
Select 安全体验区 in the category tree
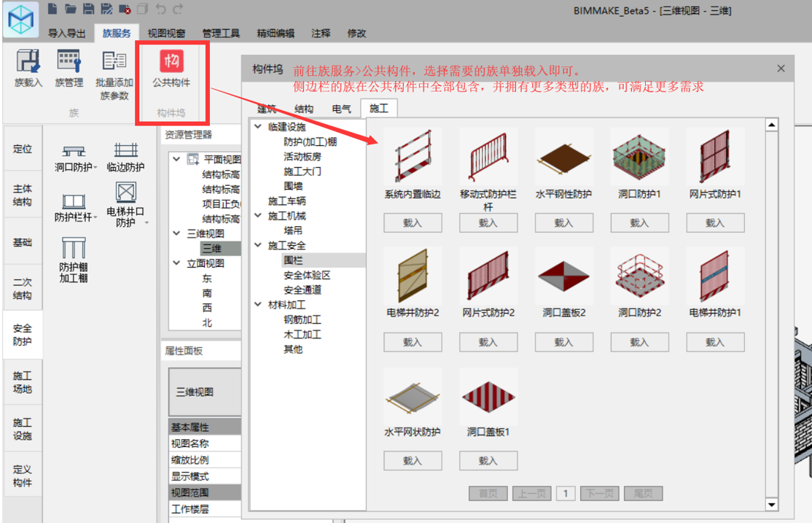click(307, 275)
